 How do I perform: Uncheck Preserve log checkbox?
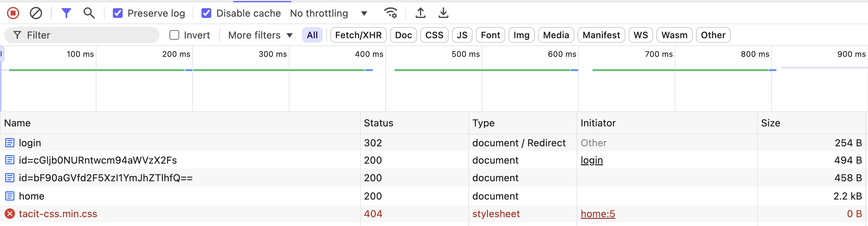(118, 13)
